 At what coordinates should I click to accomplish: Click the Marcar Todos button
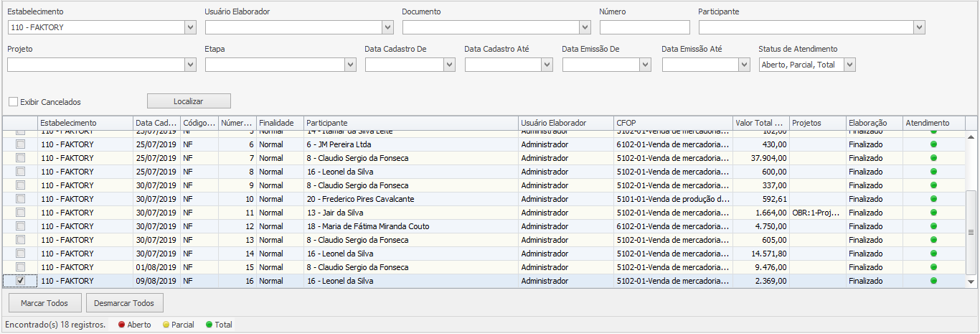point(44,303)
